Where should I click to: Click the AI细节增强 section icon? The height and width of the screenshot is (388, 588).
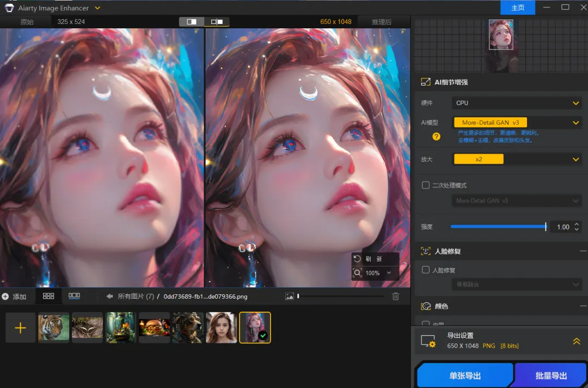tap(426, 82)
